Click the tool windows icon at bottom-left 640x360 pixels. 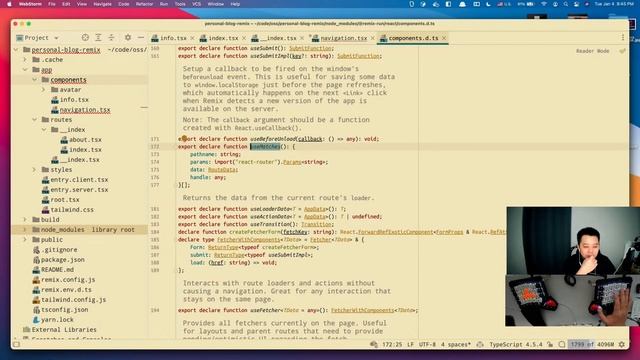16,344
